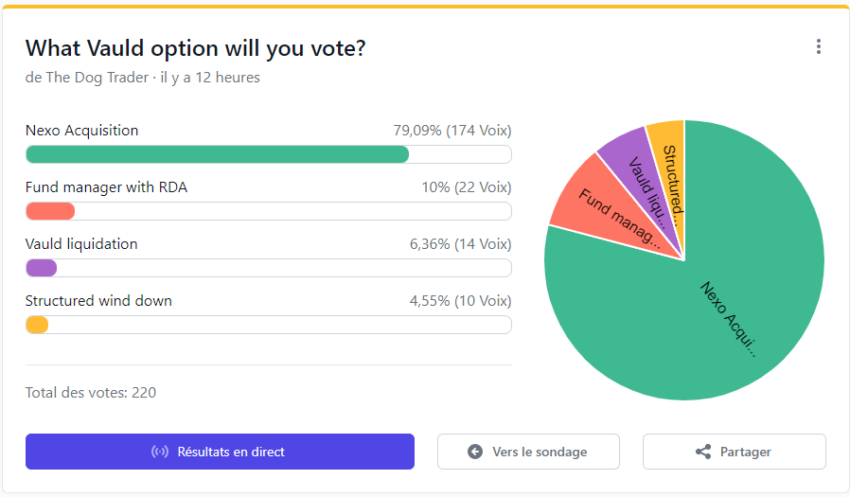The image size is (850, 497).
Task: Click the red Fund manager progress bar
Action: (50, 211)
